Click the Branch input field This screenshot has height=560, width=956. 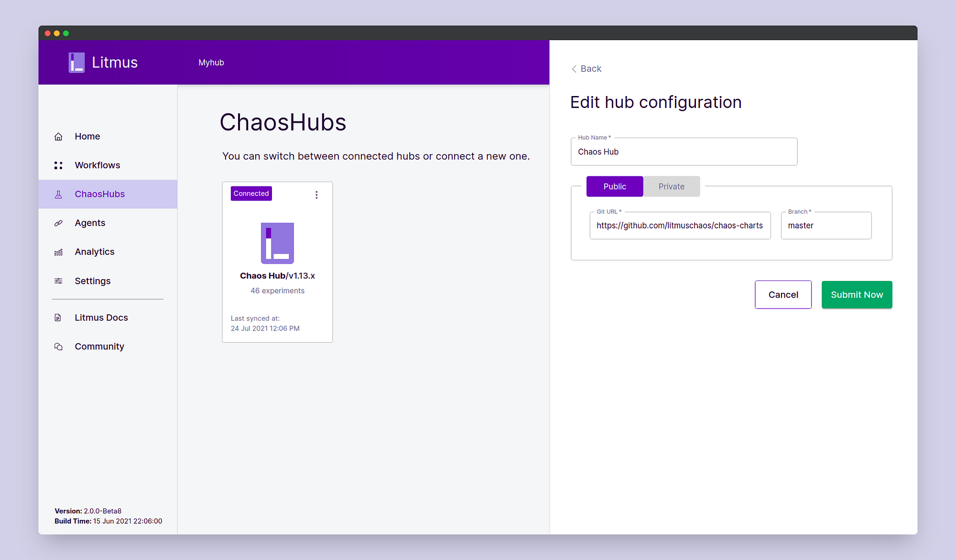point(826,226)
